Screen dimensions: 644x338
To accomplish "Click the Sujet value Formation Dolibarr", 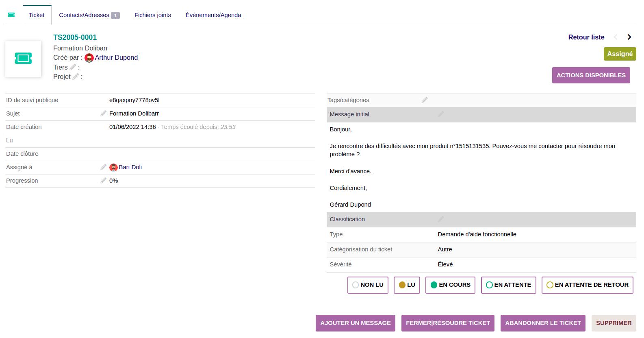I will 134,113.
